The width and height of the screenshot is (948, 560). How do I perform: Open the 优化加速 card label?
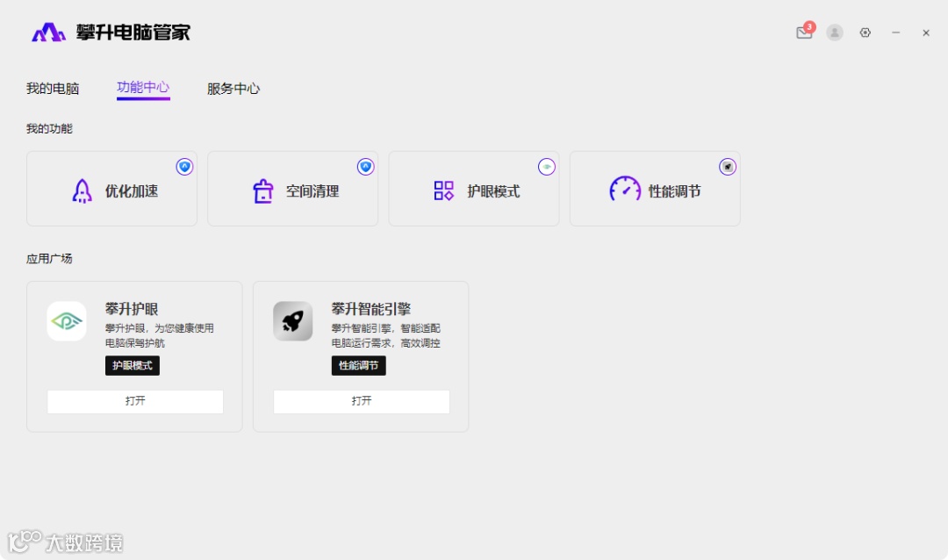(x=132, y=191)
